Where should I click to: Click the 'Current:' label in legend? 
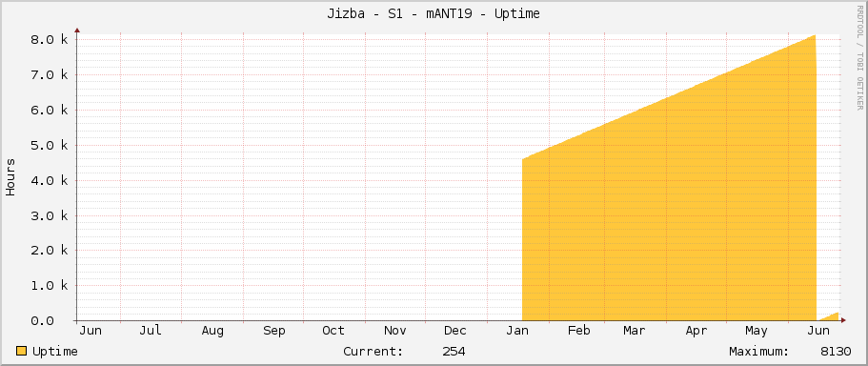pyautogui.click(x=373, y=352)
